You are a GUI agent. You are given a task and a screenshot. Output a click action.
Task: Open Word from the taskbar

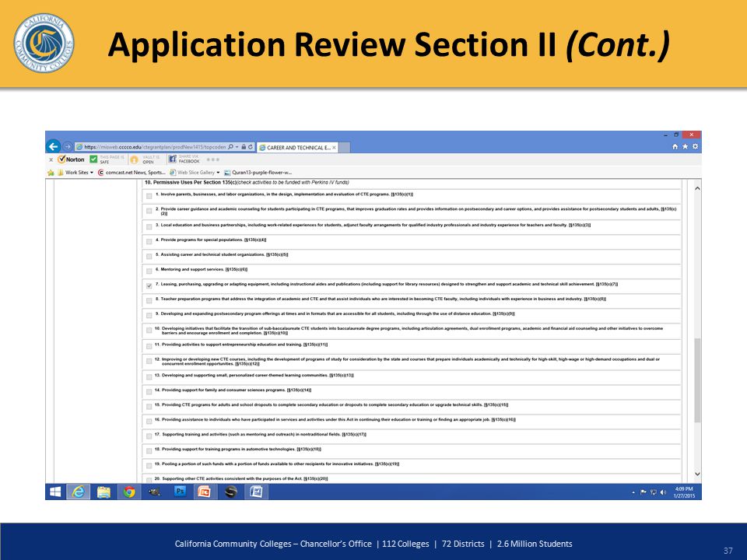(256, 492)
